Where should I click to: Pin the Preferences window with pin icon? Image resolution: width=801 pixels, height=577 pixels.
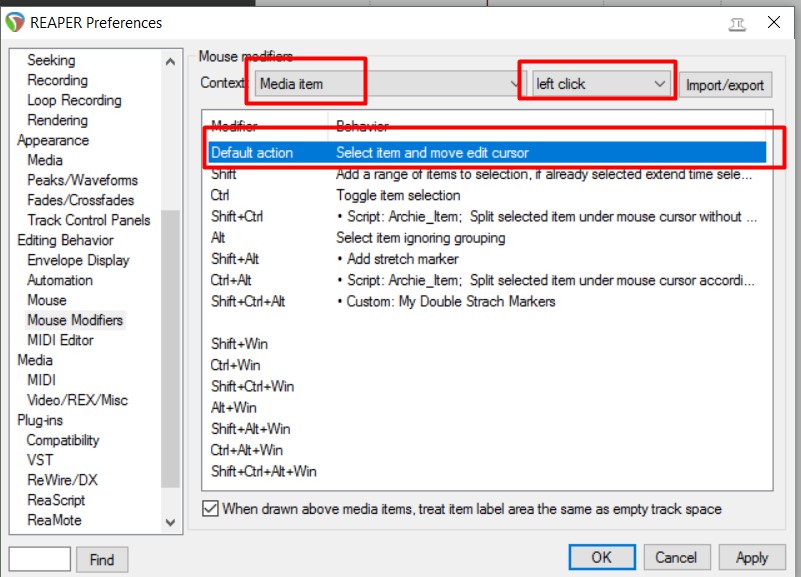(737, 23)
